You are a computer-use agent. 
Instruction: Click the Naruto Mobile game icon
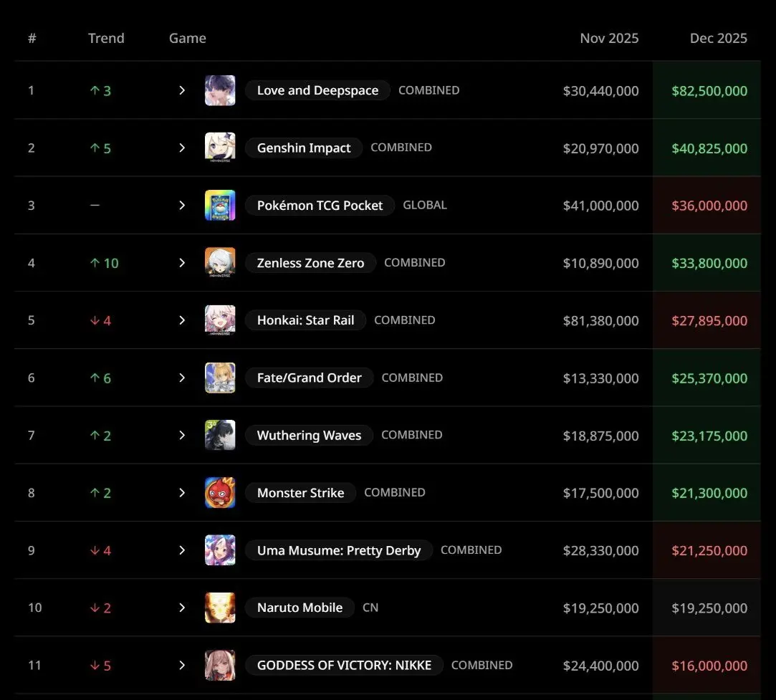tap(220, 608)
